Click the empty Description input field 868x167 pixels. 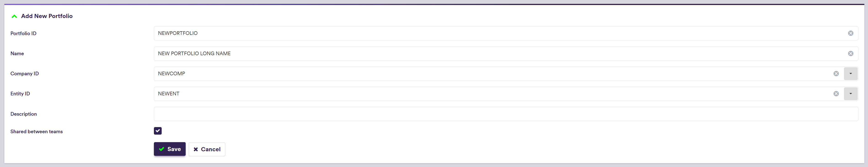click(x=505, y=114)
